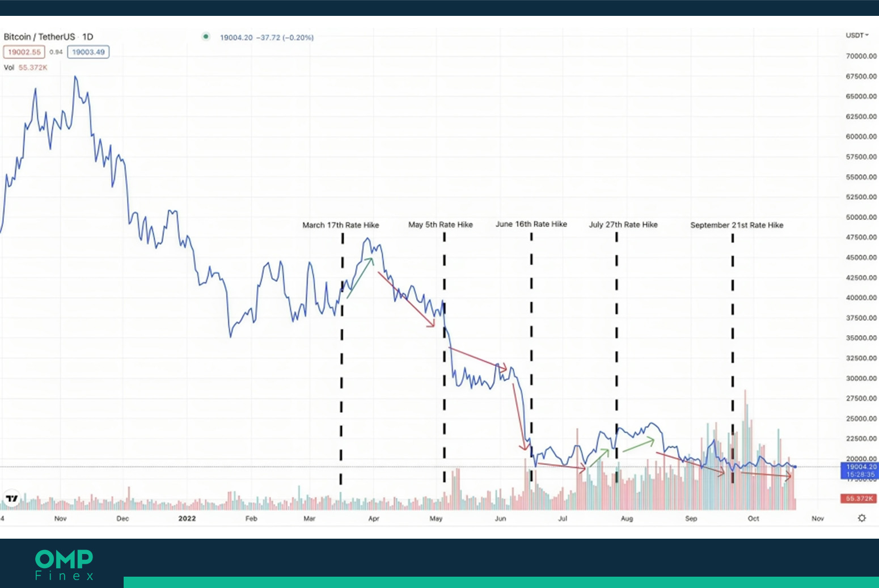Click the Apr label on time axis
This screenshot has height=588, width=879.
(374, 518)
